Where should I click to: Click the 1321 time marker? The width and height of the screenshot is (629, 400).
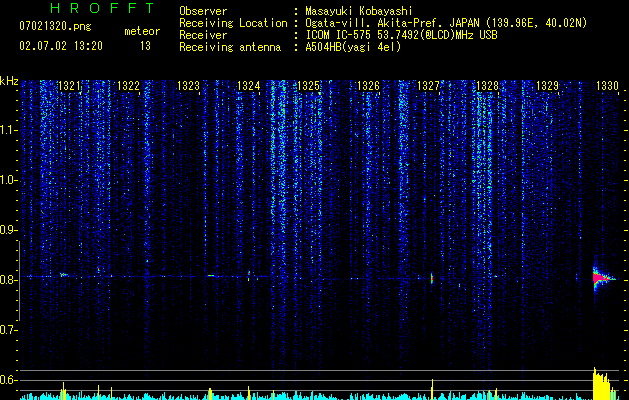69,86
